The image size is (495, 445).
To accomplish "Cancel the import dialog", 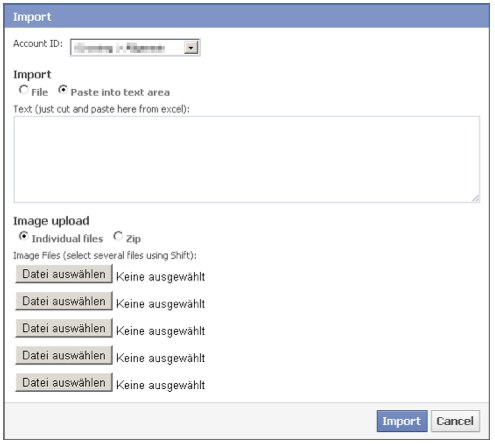I will [455, 421].
